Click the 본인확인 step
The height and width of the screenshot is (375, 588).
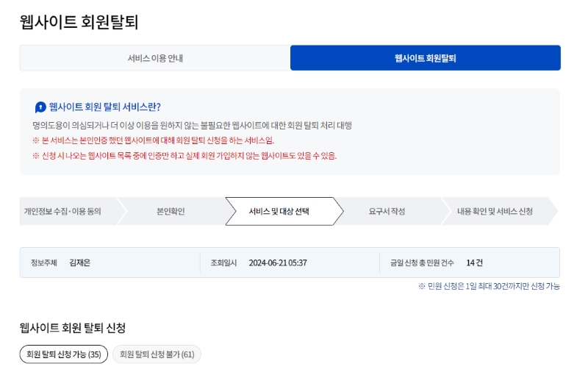171,211
